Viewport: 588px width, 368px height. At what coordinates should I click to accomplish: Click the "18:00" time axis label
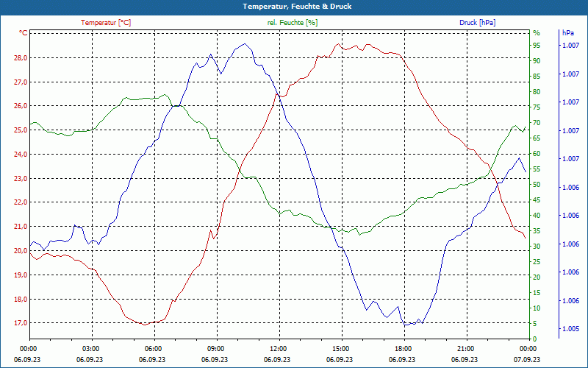[402, 349]
